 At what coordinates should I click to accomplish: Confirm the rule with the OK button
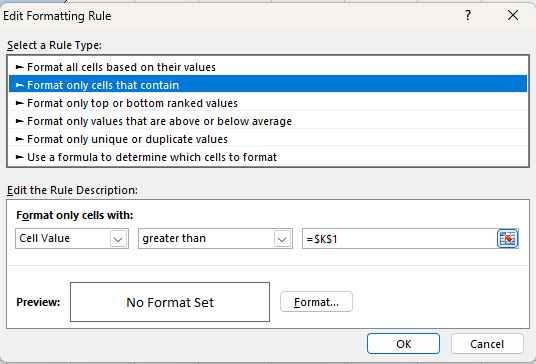[x=403, y=343]
